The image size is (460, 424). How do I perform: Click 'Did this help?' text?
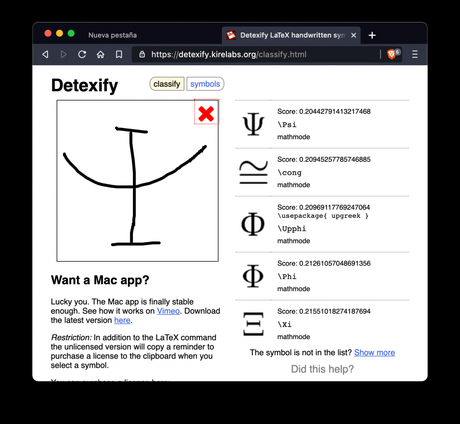point(322,369)
